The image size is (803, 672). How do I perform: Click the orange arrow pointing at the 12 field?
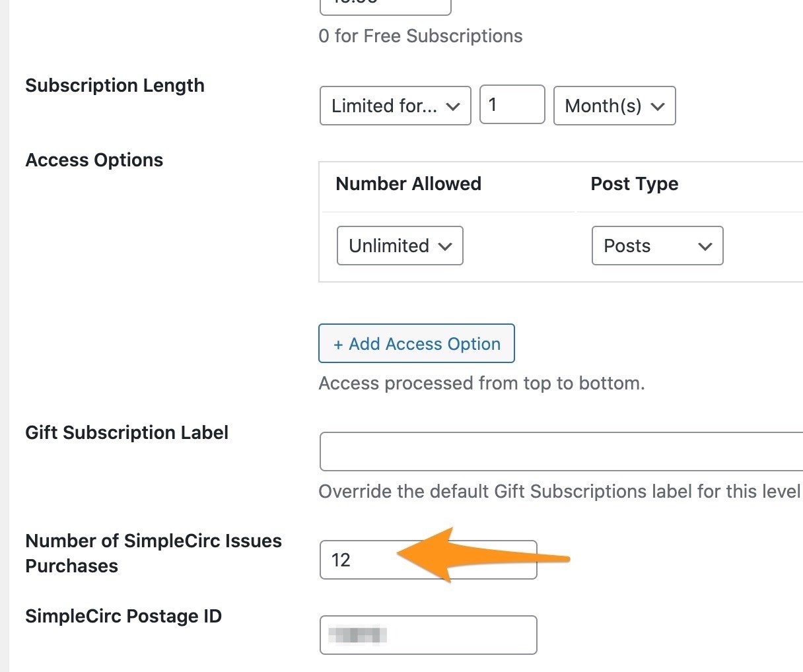coord(482,558)
